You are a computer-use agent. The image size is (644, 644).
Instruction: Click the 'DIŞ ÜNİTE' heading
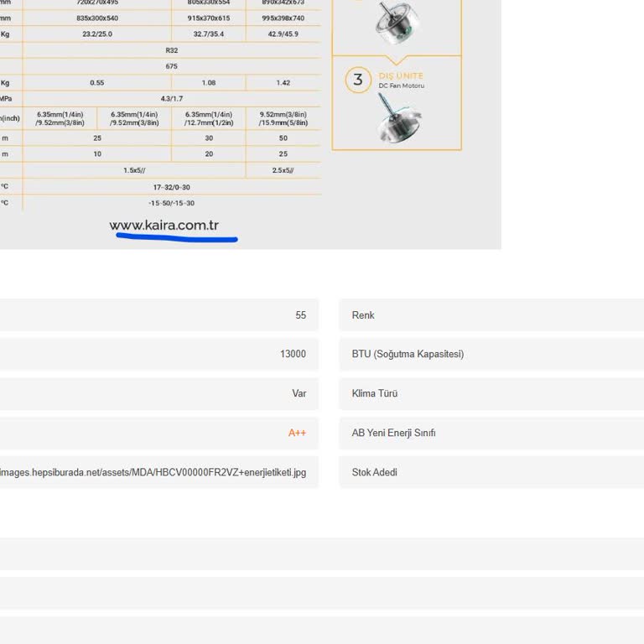[x=401, y=76]
